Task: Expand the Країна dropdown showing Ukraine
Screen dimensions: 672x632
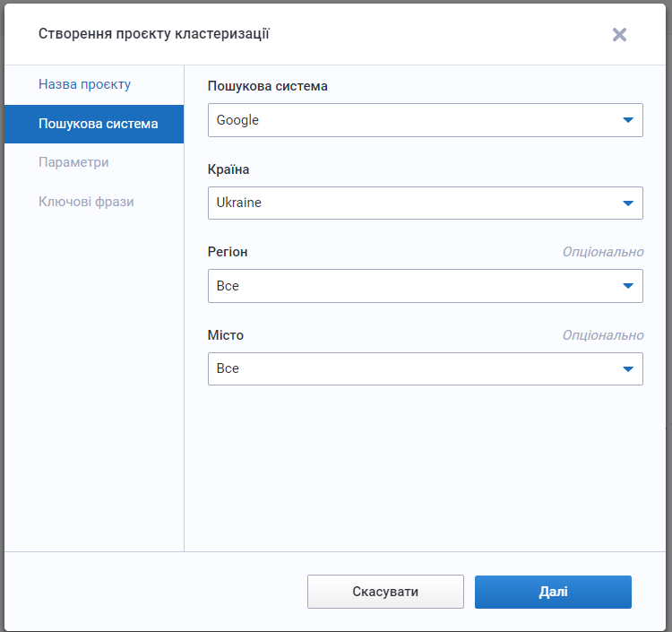Action: tap(412, 203)
